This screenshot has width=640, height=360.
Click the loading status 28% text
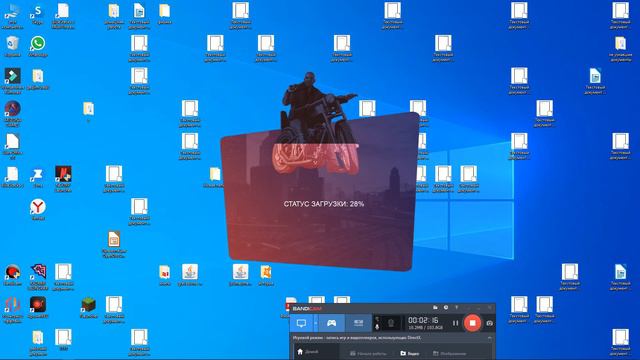(324, 204)
